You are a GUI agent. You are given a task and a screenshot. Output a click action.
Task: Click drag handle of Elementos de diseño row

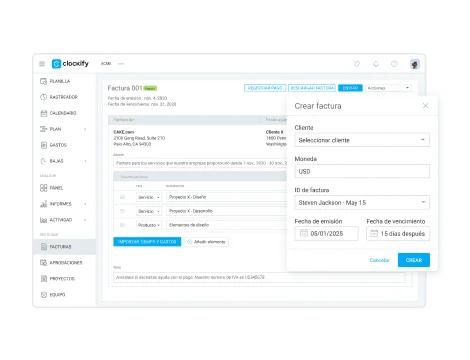click(122, 225)
